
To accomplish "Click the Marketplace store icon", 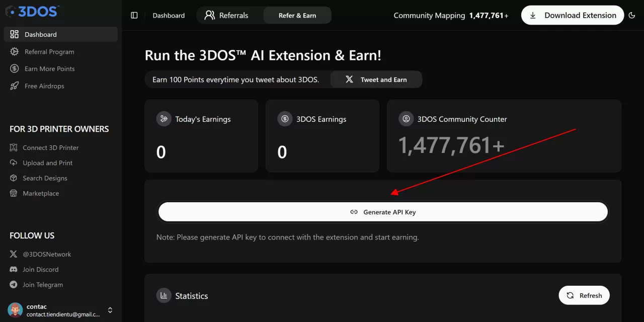I will (14, 193).
